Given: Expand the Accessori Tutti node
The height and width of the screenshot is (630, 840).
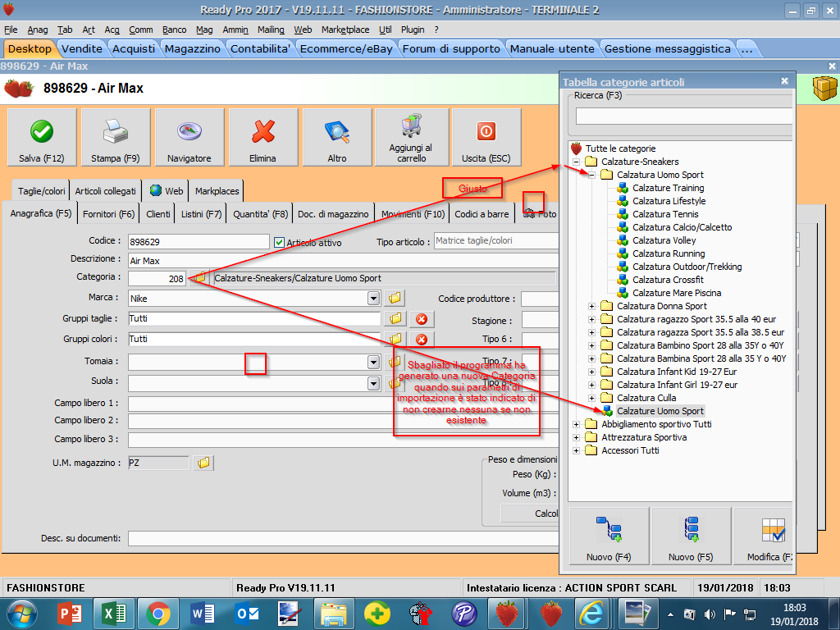Looking at the screenshot, I should (576, 450).
